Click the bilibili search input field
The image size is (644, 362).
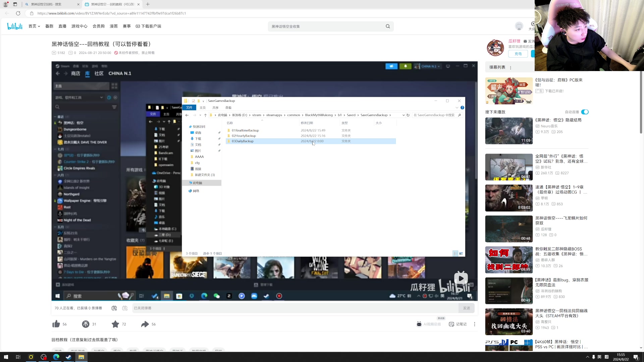pos(327,26)
